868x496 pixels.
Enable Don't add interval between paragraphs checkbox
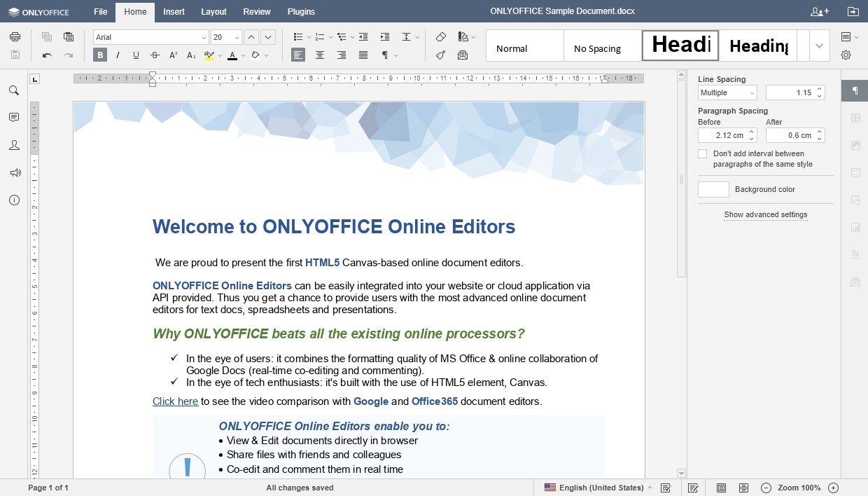[702, 153]
